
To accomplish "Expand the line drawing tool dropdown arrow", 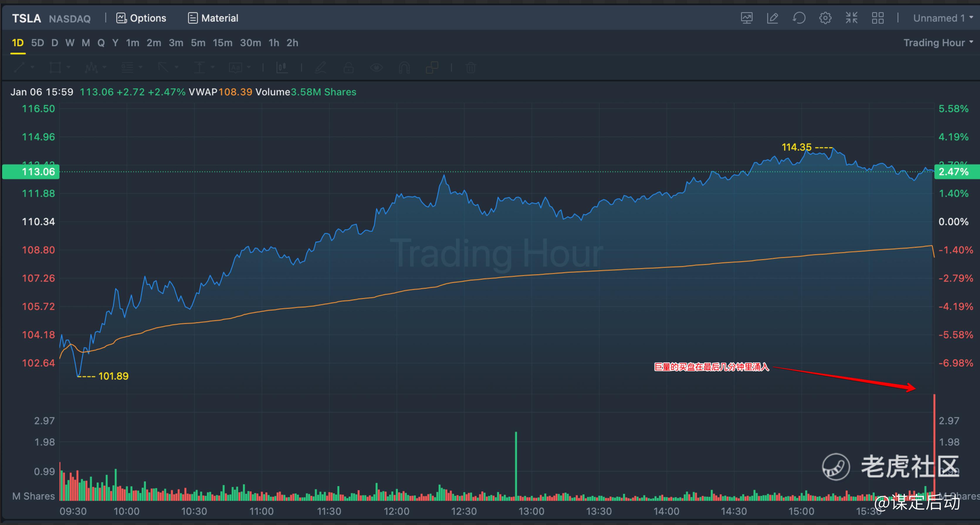I will (32, 67).
